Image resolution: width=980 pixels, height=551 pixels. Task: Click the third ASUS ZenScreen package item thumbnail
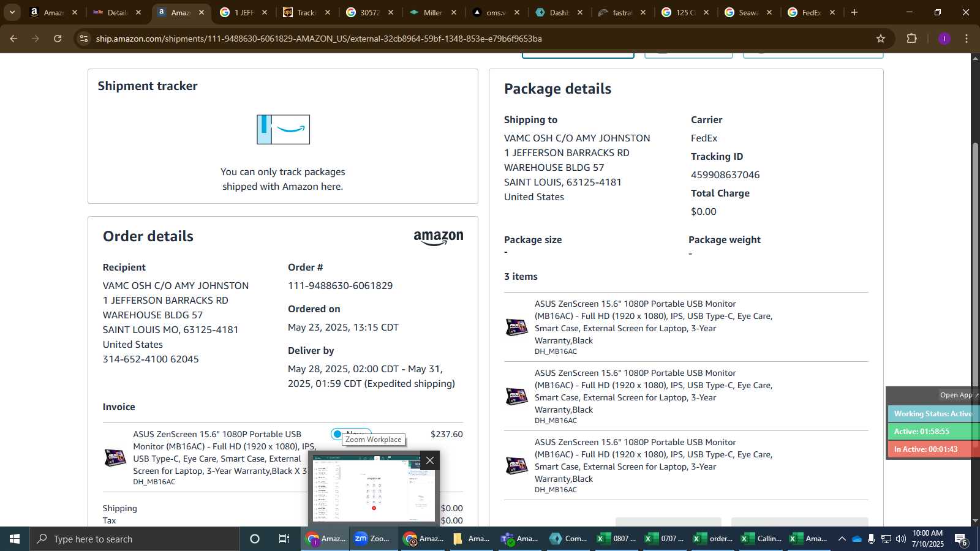tap(516, 466)
